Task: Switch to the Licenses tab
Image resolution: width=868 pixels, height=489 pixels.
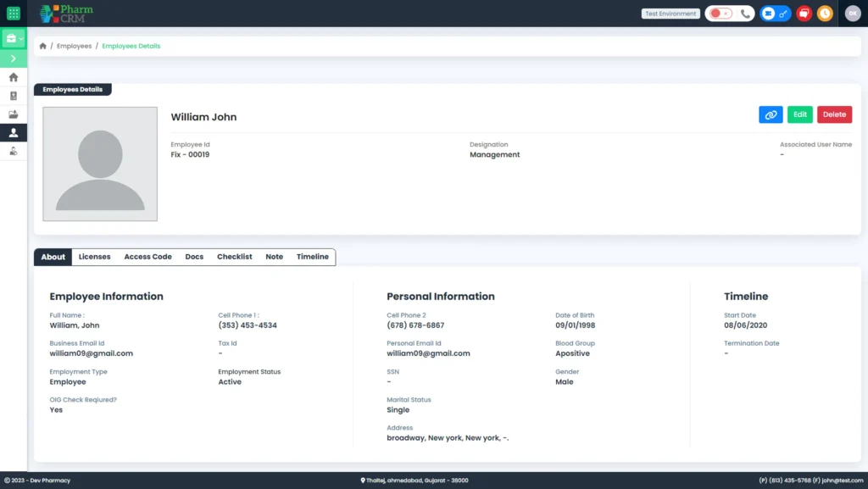Action: (x=94, y=256)
